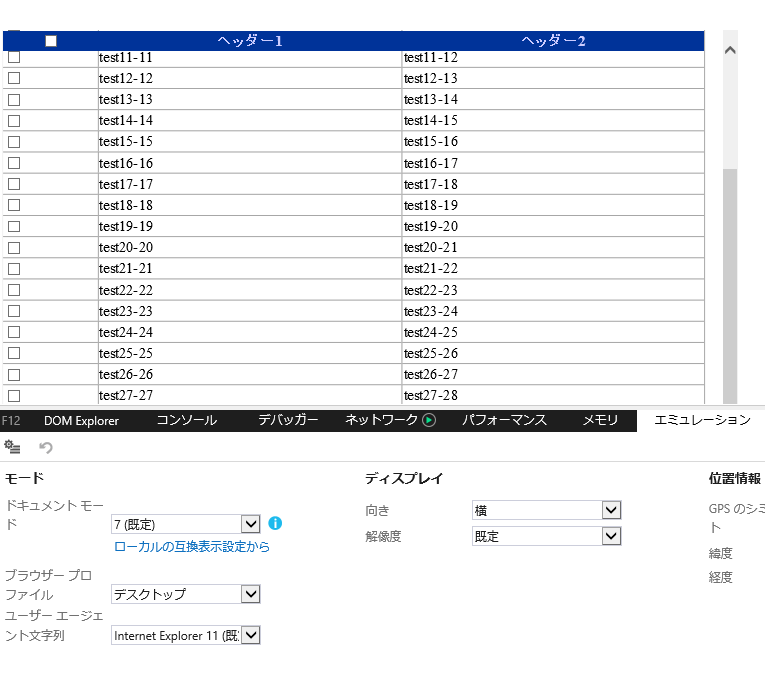Check the box for row test25-25
Screen dimensions: 765x678
[x=14, y=353]
